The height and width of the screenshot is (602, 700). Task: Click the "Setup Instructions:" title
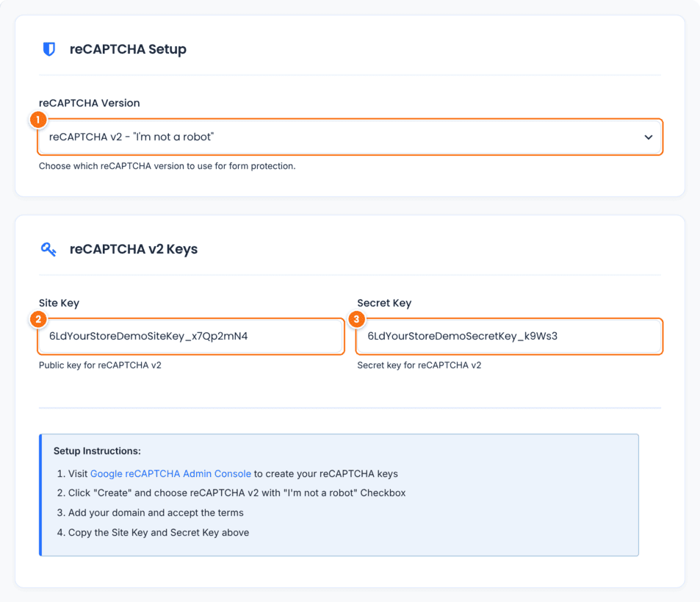[97, 451]
